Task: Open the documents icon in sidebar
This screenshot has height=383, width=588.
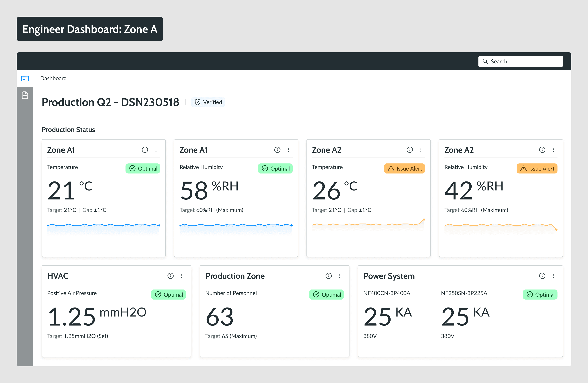Action: pos(25,95)
